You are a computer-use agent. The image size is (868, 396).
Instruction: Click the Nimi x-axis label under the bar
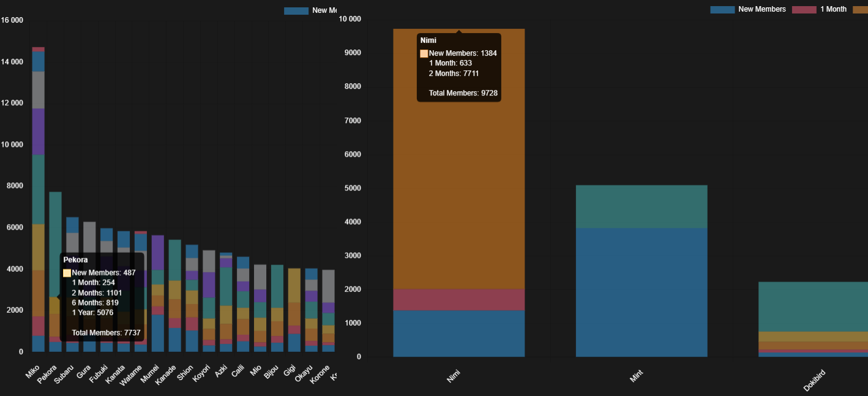click(454, 376)
